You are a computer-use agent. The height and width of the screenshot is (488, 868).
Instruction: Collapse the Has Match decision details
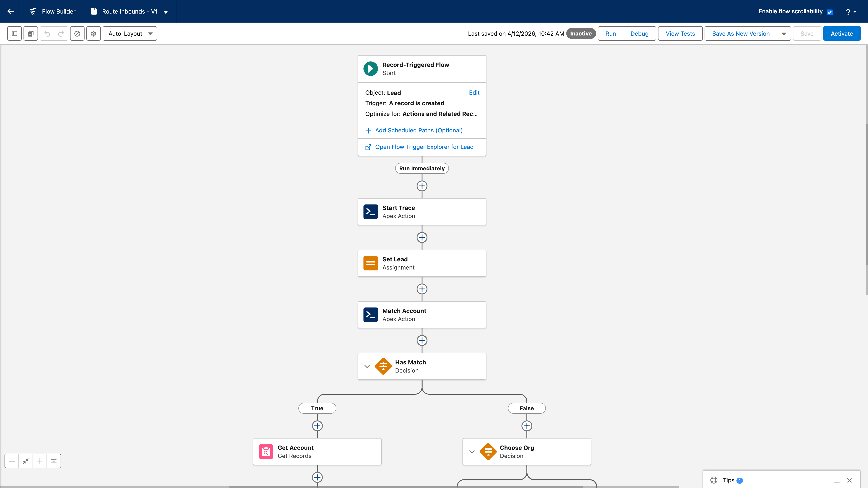pyautogui.click(x=367, y=366)
